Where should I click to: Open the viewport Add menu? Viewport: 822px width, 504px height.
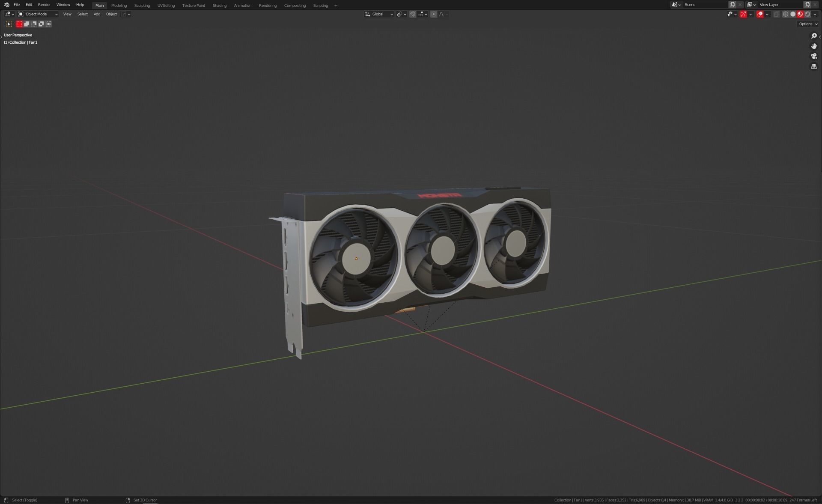click(97, 14)
